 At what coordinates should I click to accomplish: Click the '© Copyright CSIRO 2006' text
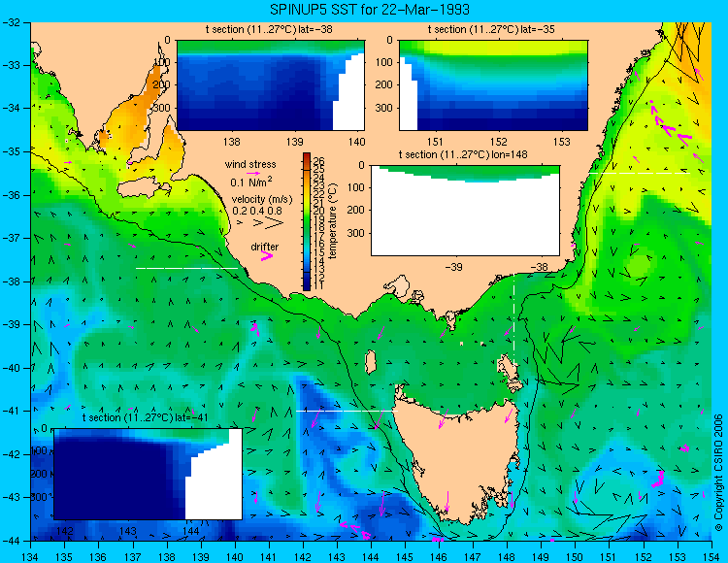tap(718, 473)
